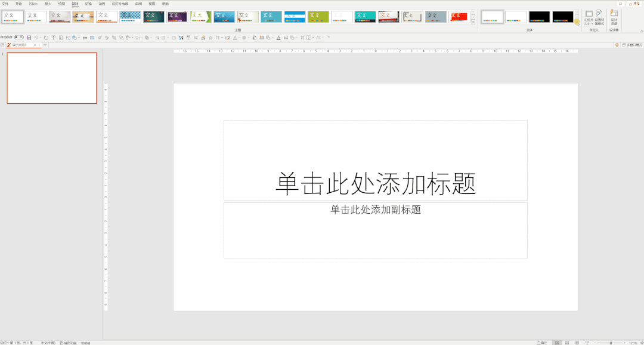Expand the themes gallery more arrow
Image resolution: width=644 pixels, height=345 pixels.
coord(473,22)
